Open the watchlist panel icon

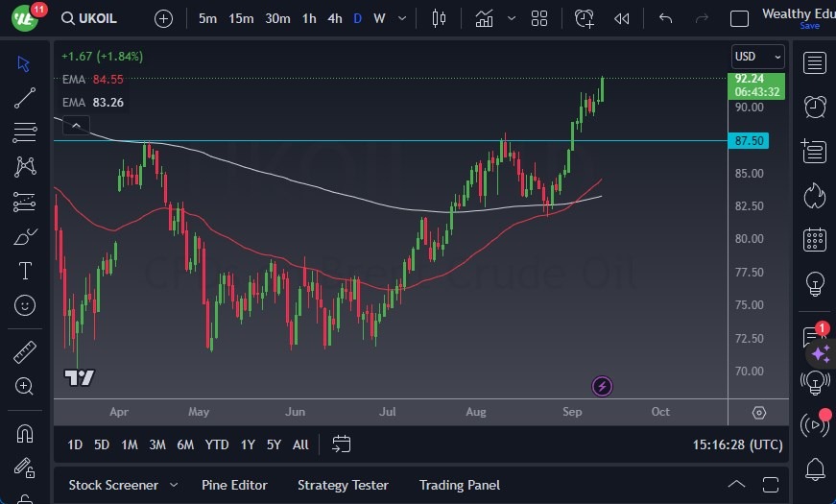pos(815,63)
